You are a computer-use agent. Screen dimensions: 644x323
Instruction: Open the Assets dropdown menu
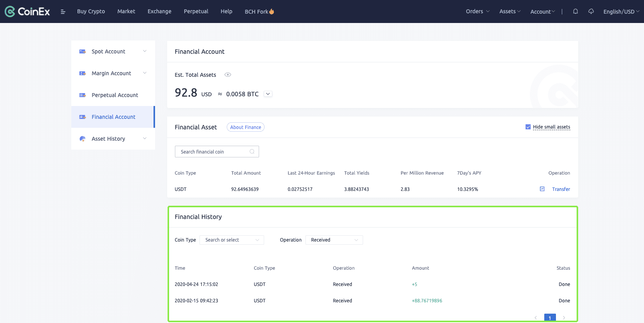[x=510, y=11]
